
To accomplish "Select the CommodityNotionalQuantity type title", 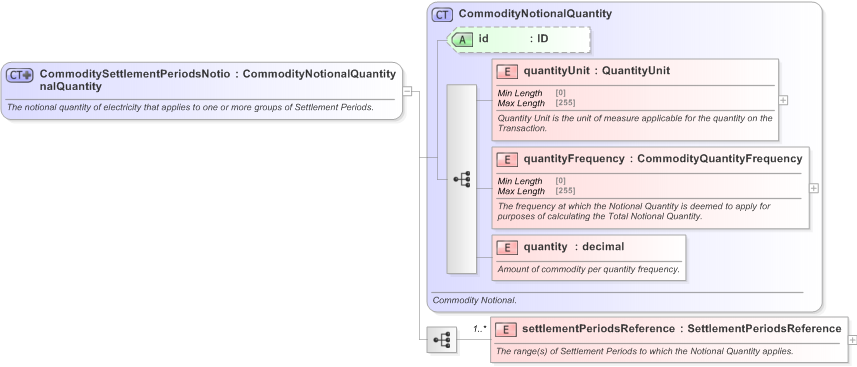I will click(x=535, y=14).
